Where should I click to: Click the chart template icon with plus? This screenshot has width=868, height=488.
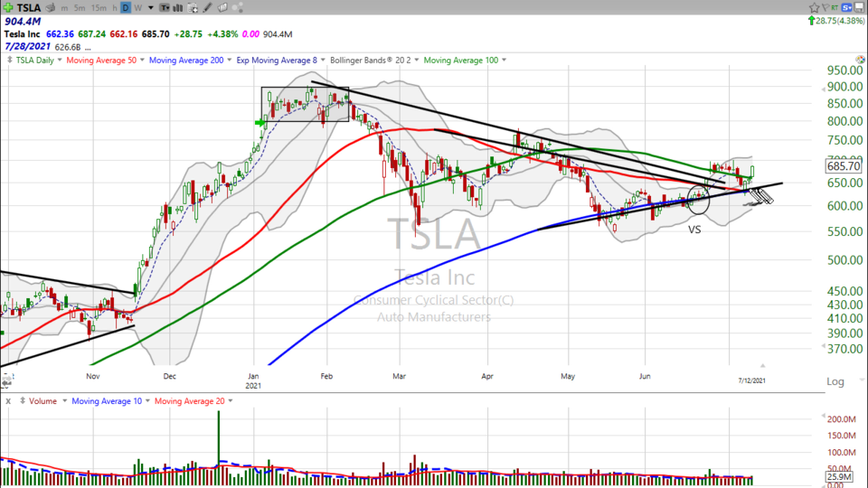[193, 8]
